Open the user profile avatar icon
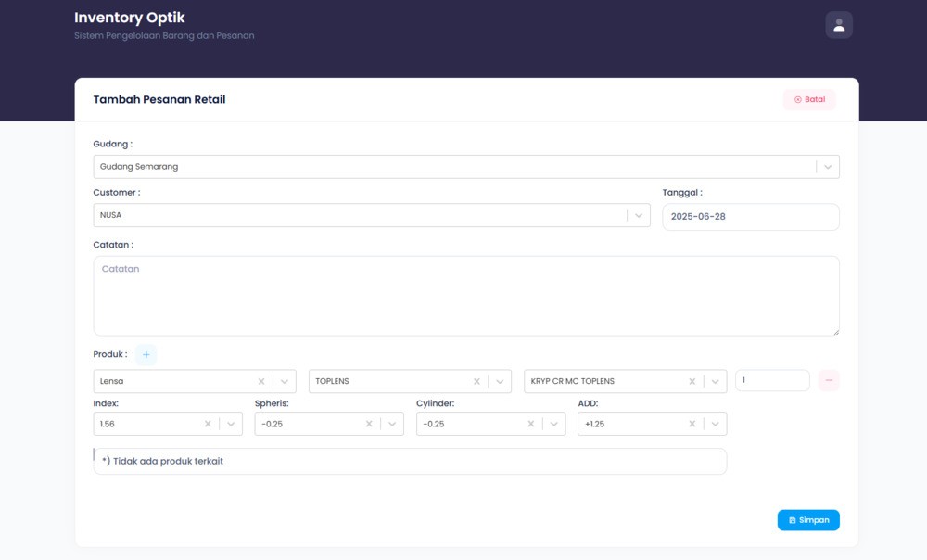The image size is (927, 560). (x=838, y=25)
